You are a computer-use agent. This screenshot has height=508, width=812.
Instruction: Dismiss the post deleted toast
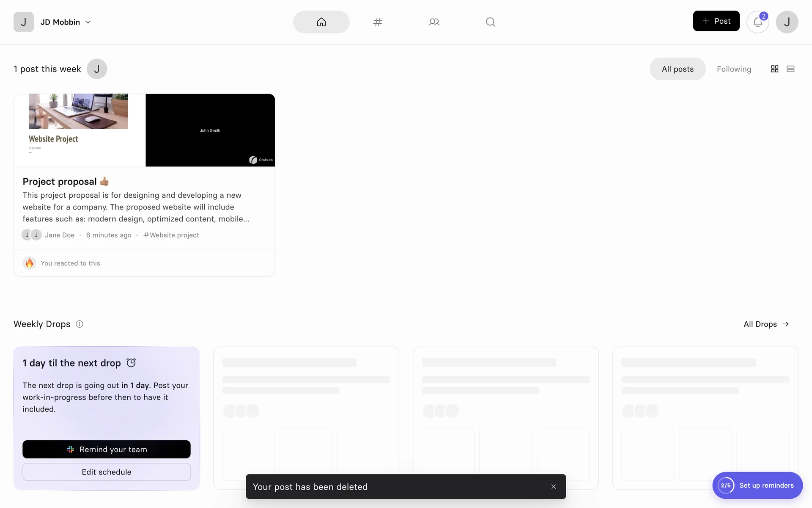(554, 487)
